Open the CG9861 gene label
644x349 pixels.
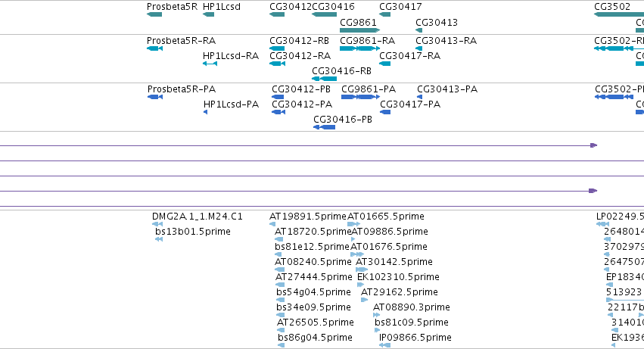pyautogui.click(x=358, y=22)
